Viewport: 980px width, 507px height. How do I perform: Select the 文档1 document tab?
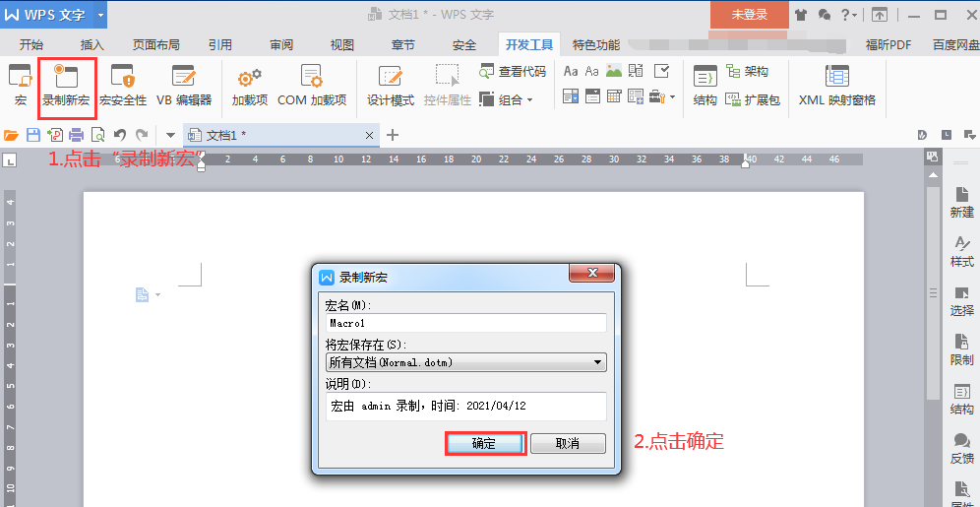281,135
